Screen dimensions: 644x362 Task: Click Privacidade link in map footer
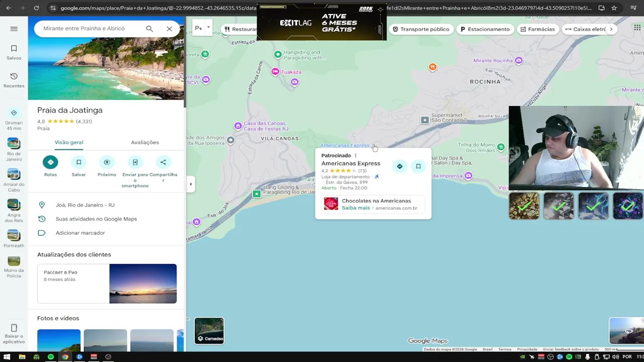(x=527, y=349)
